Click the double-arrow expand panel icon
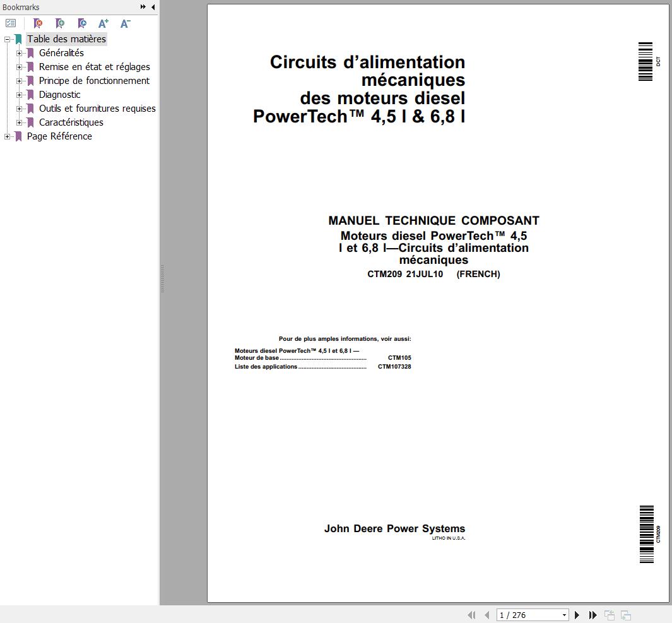The height and width of the screenshot is (623, 672). click(x=143, y=7)
